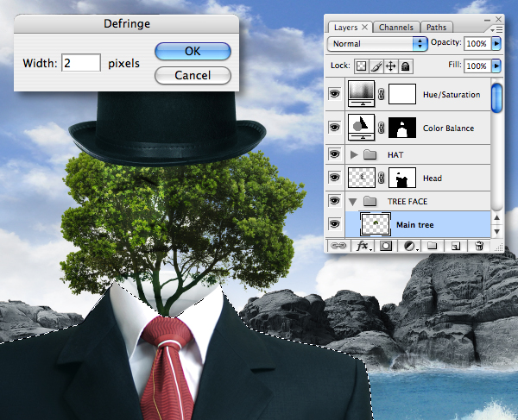This screenshot has height=420, width=518.
Task: Hide the Color Balance layer
Action: tap(335, 128)
